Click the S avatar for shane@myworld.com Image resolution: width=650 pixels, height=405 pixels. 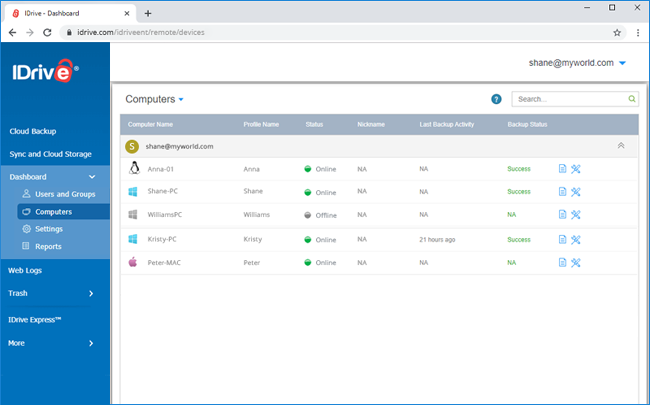132,146
